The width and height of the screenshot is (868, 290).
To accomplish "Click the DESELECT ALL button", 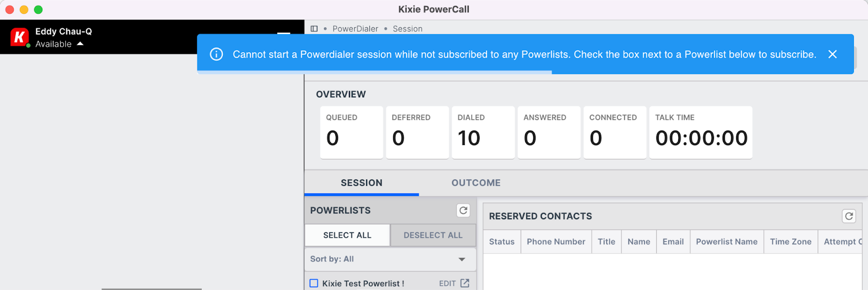I will (433, 235).
